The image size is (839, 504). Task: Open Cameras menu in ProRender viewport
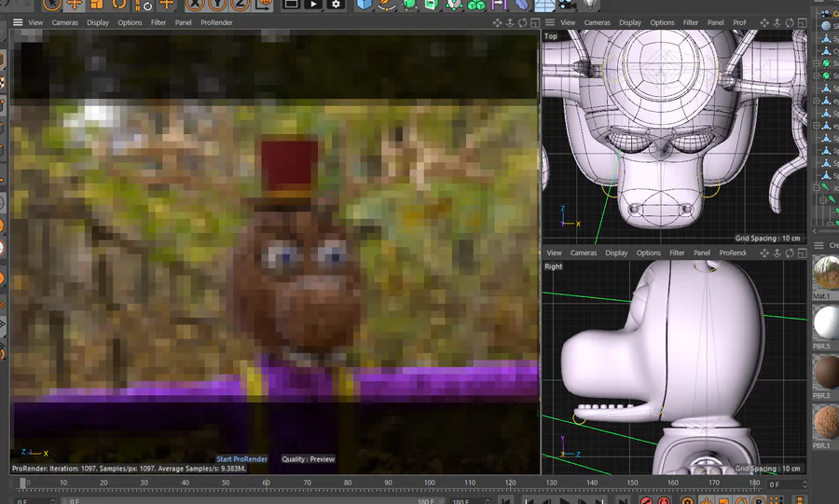(64, 22)
